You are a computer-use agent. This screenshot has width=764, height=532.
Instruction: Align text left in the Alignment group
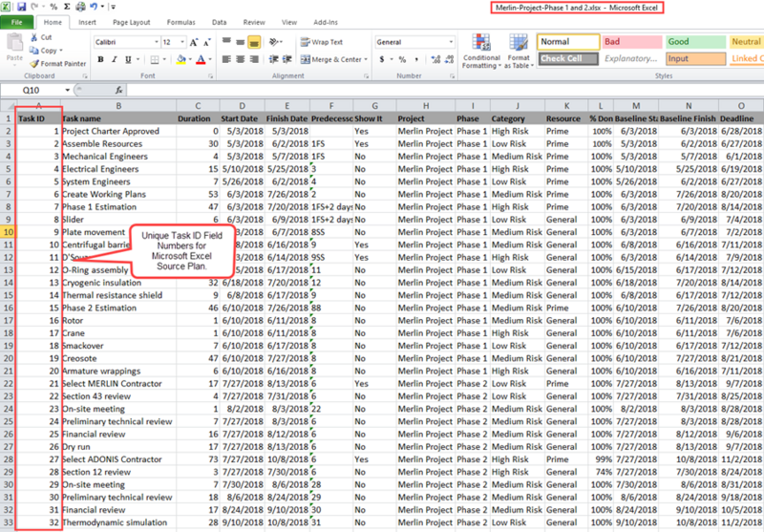click(x=226, y=59)
